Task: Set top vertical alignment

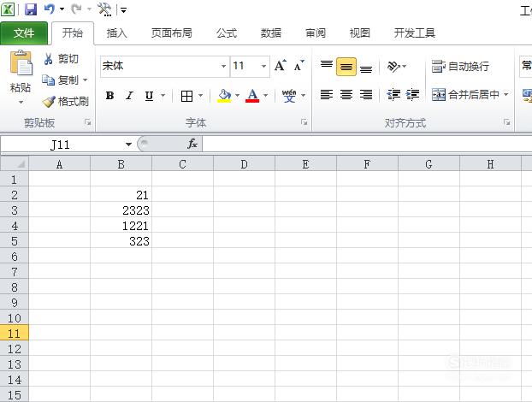Action: point(327,66)
